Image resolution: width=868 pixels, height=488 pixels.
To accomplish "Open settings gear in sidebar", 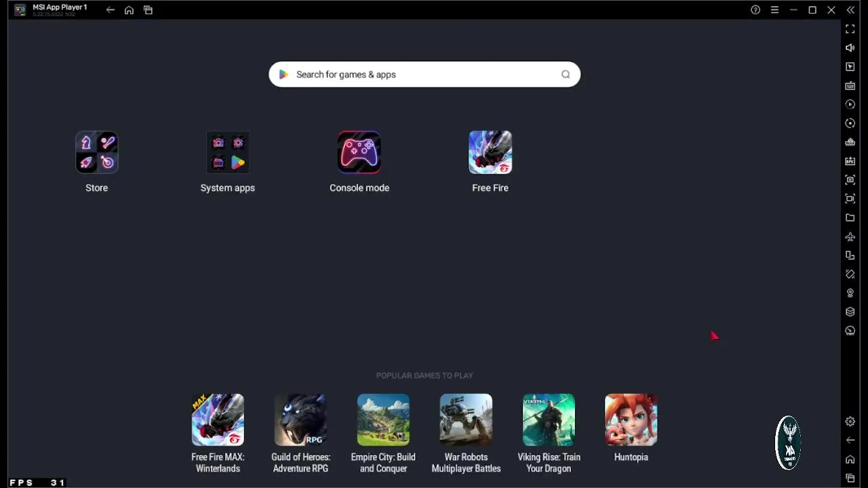I will pos(850,422).
